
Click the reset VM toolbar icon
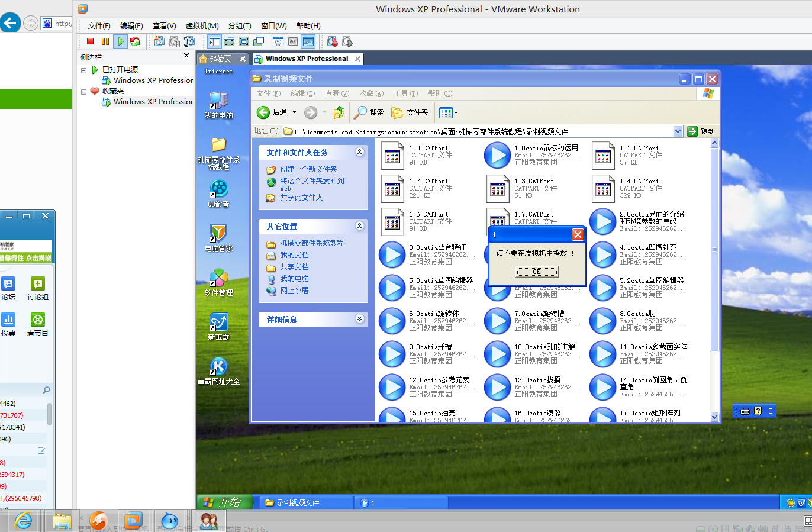135,41
